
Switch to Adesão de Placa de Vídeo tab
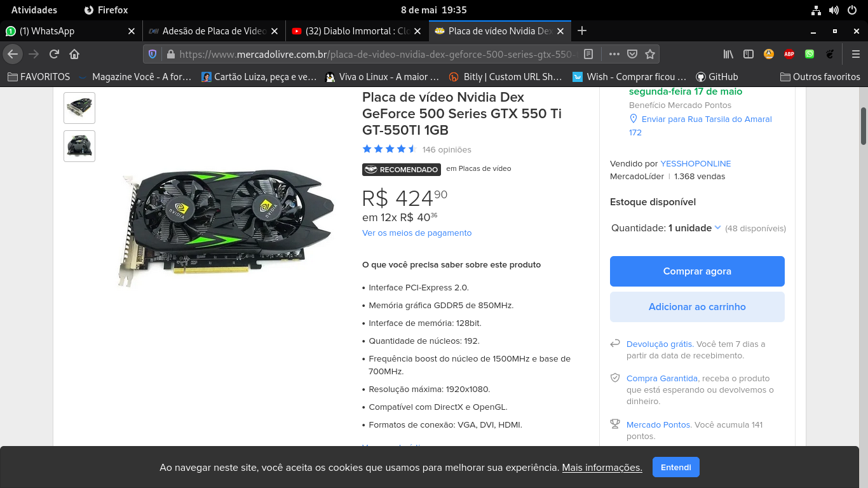point(214,30)
